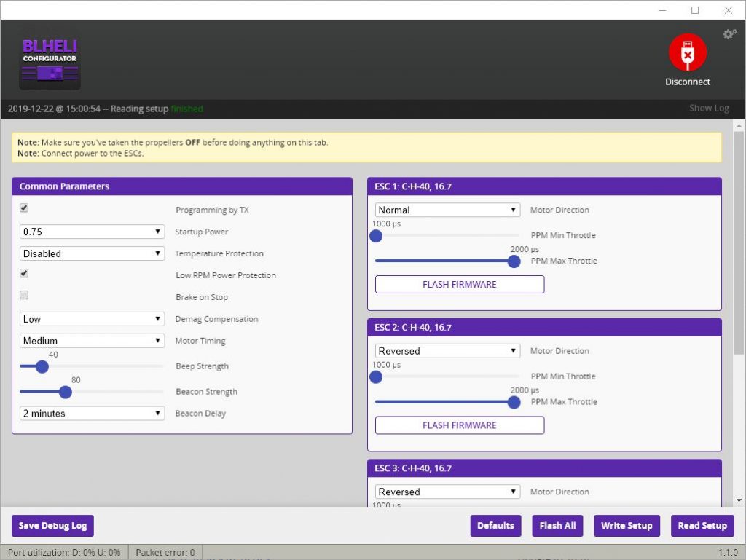The width and height of the screenshot is (746, 560).
Task: Open the Temperature Protection dropdown
Action: pos(92,253)
